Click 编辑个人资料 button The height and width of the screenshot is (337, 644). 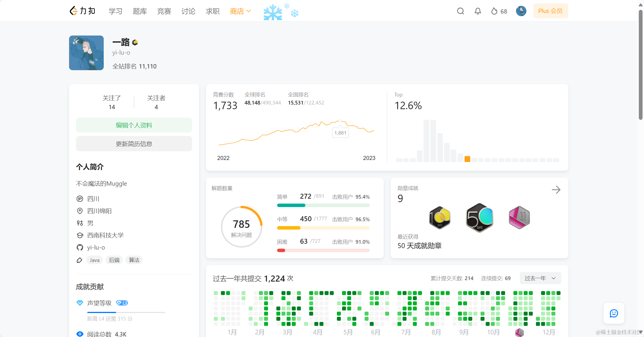[x=134, y=125]
